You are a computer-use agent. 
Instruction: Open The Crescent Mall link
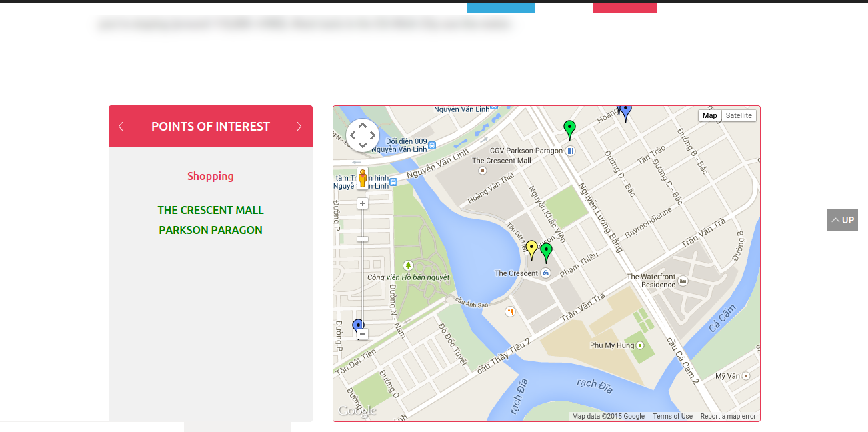click(211, 210)
